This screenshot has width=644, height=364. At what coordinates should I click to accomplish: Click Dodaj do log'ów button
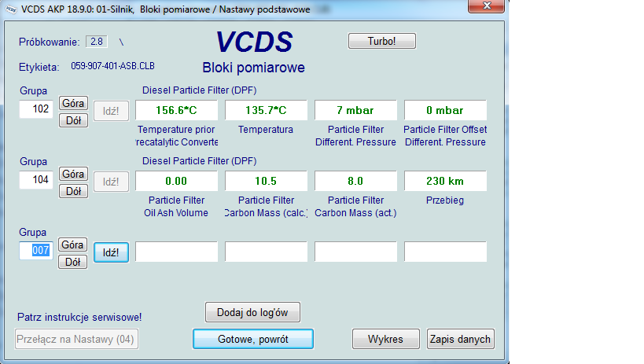point(252,312)
